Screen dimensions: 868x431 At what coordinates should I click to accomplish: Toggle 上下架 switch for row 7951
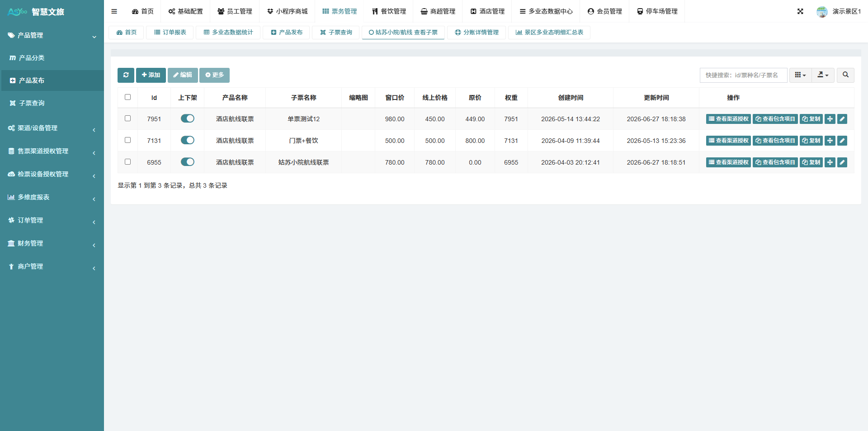[x=188, y=118]
